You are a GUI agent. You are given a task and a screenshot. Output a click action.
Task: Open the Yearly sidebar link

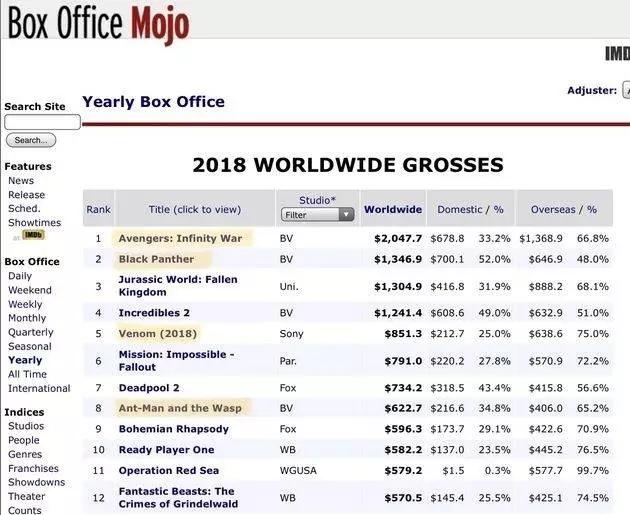point(25,360)
